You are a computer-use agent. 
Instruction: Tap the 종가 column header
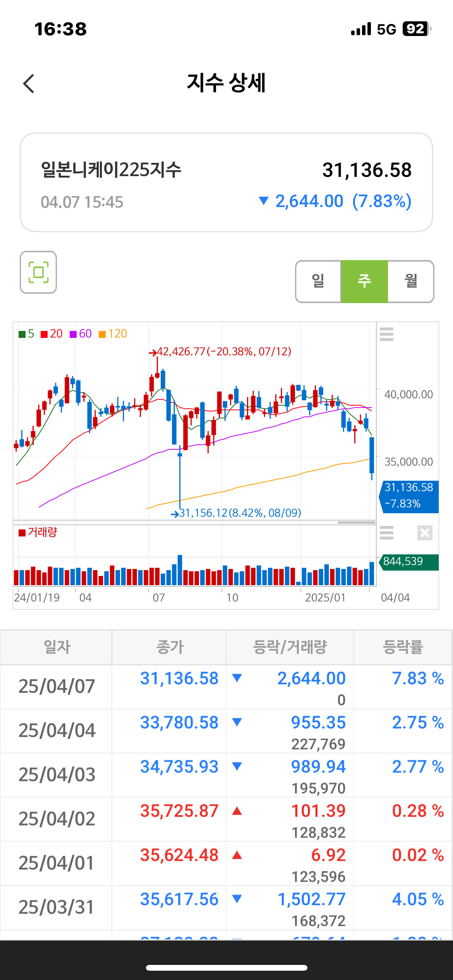point(169,647)
